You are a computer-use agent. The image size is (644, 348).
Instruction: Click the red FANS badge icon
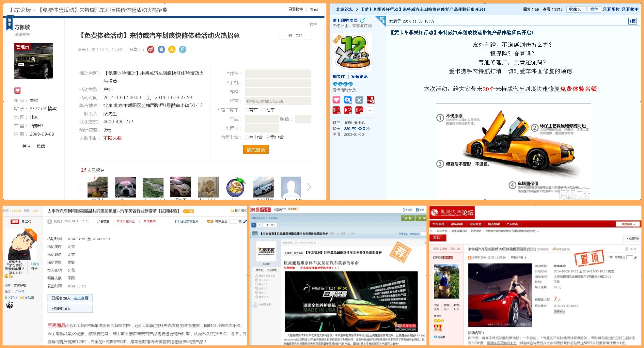370,100
